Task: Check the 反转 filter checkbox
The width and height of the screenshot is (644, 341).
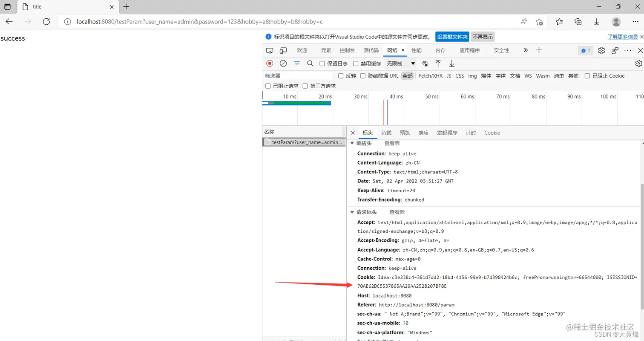Action: point(341,76)
